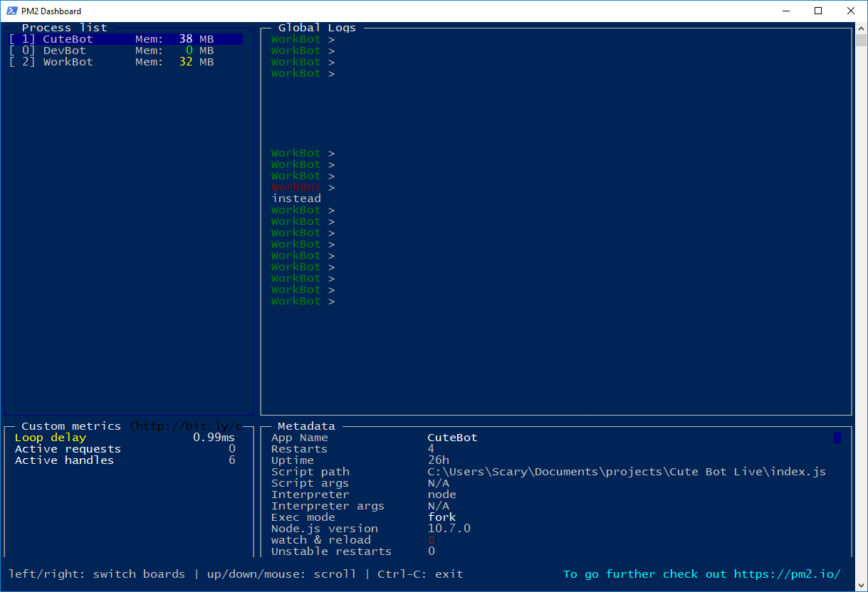Select the CuteBot process entry
This screenshot has width=868, height=592.
[68, 38]
